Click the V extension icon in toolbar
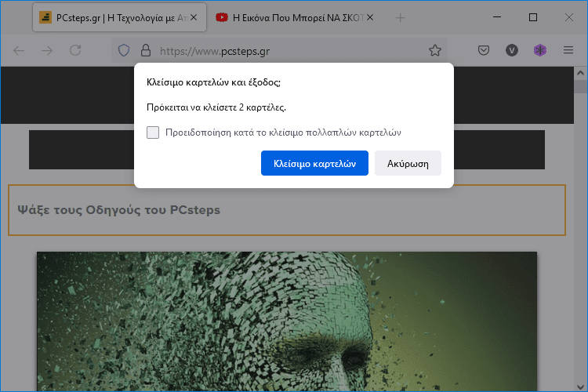 pyautogui.click(x=512, y=50)
